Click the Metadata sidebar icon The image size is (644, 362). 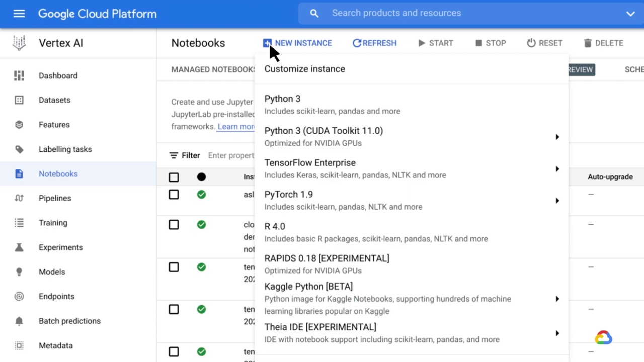coord(19,345)
